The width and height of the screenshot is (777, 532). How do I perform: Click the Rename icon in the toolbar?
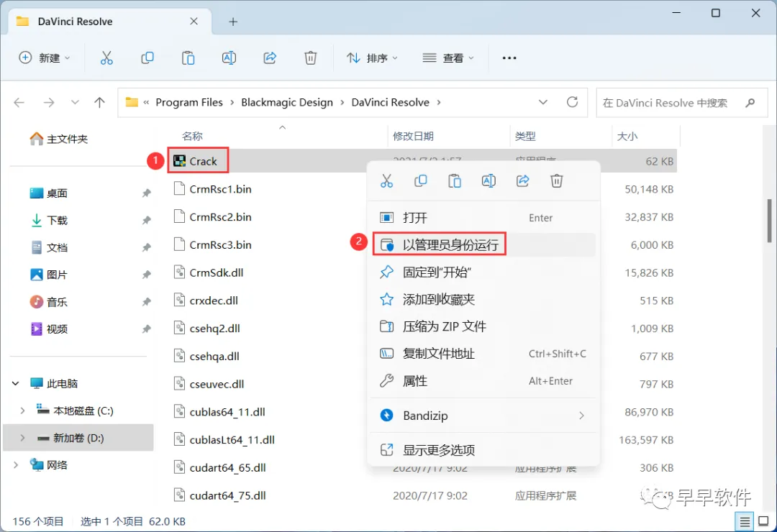pos(229,58)
